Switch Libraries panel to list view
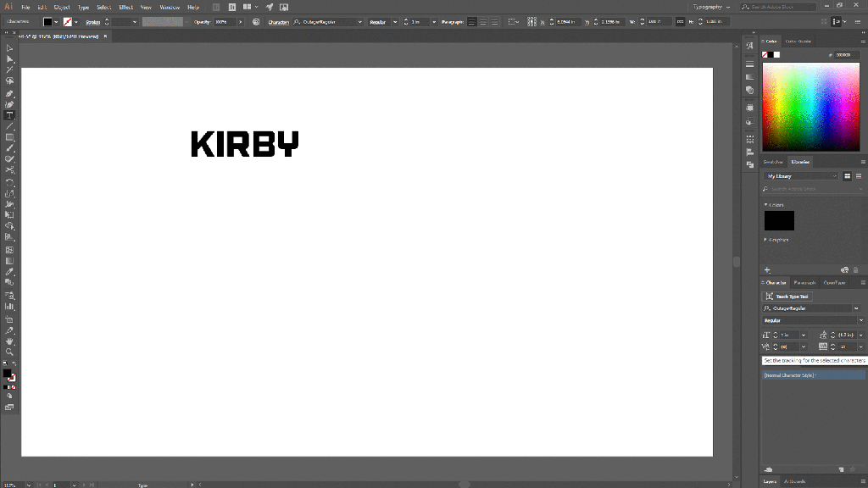 pyautogui.click(x=858, y=176)
